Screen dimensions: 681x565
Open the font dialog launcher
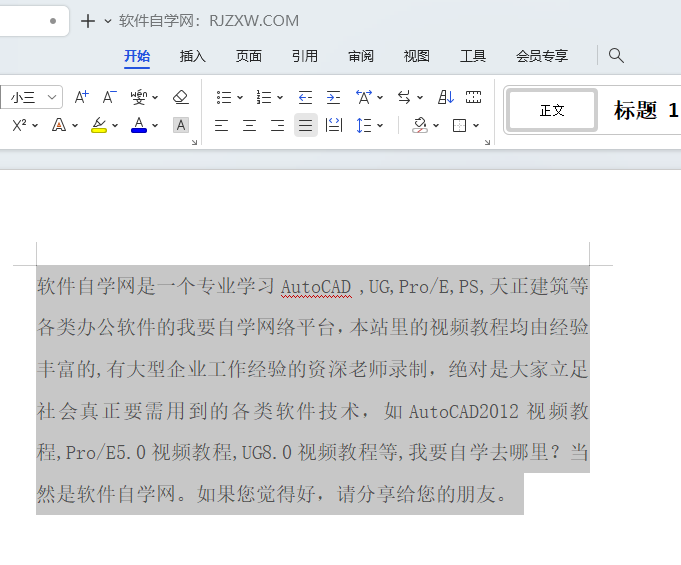click(194, 142)
